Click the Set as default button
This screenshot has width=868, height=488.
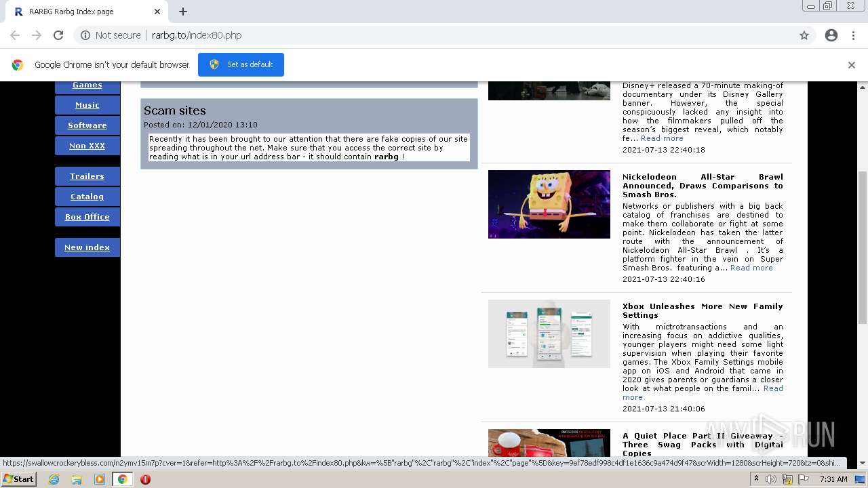pyautogui.click(x=241, y=64)
